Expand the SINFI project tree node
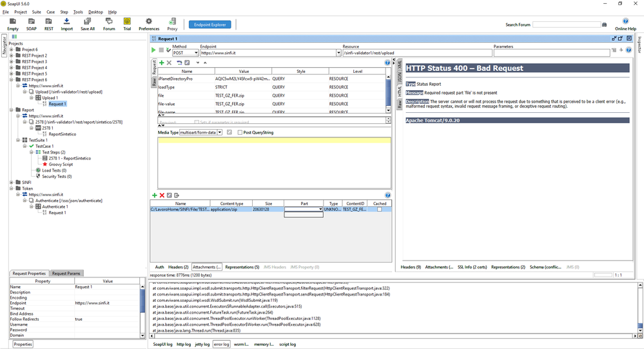The height and width of the screenshot is (349, 644). point(12,183)
